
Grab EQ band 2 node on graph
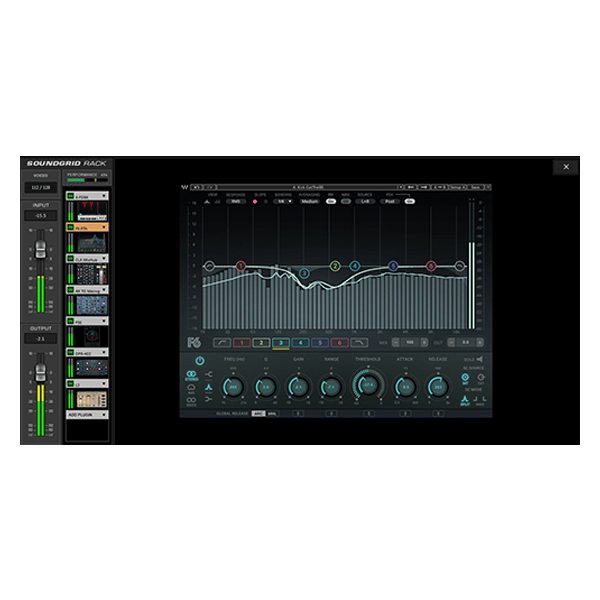pyautogui.click(x=335, y=266)
